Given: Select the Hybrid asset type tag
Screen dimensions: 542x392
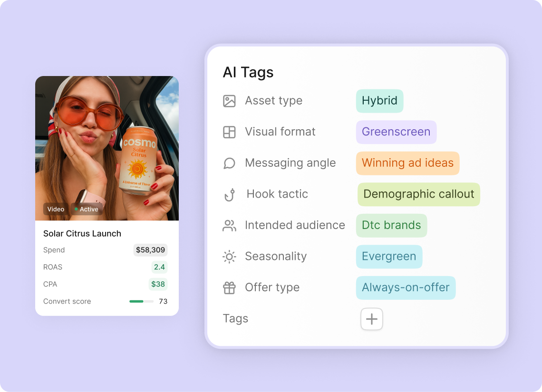Looking at the screenshot, I should point(379,101).
